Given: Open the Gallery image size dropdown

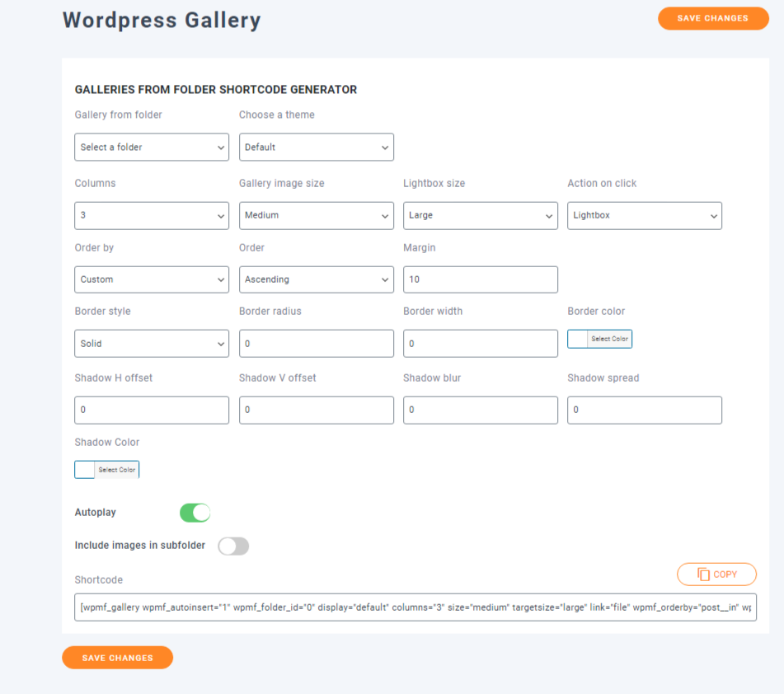Looking at the screenshot, I should point(316,215).
